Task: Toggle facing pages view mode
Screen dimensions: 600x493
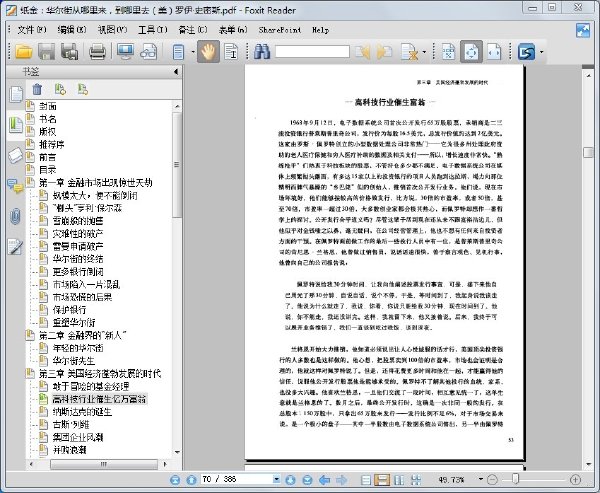Action: [399, 480]
